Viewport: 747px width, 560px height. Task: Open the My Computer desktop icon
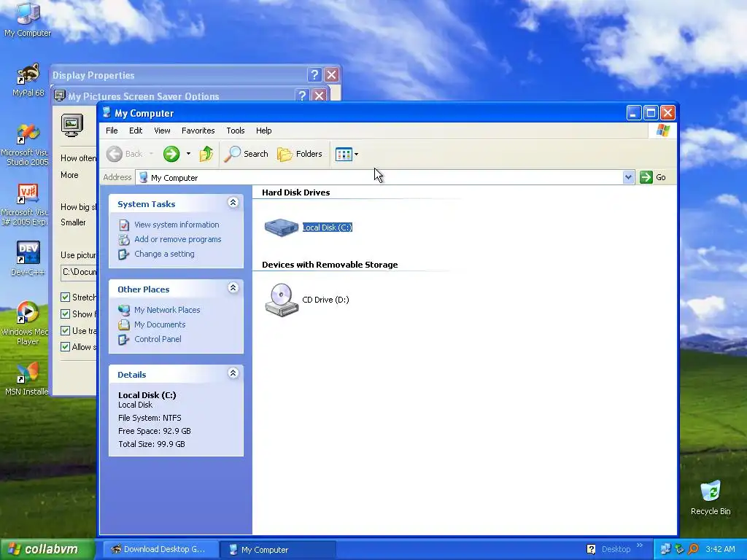[x=28, y=19]
